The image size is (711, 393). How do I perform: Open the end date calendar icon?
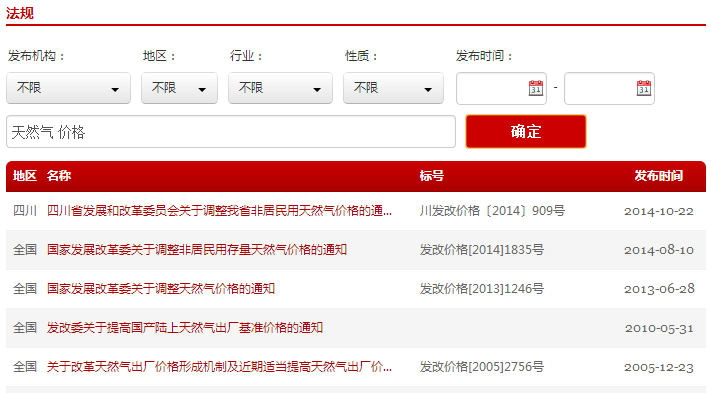pyautogui.click(x=643, y=88)
